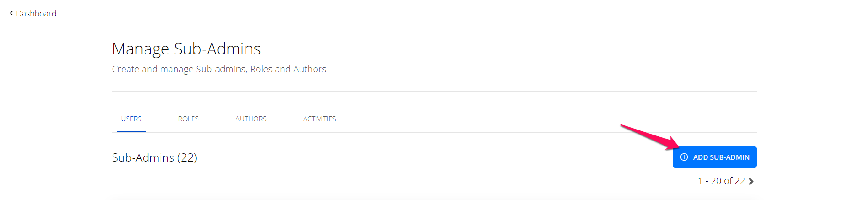868x200 pixels.
Task: Click the blue underline beneath USERS tab
Action: (131, 132)
